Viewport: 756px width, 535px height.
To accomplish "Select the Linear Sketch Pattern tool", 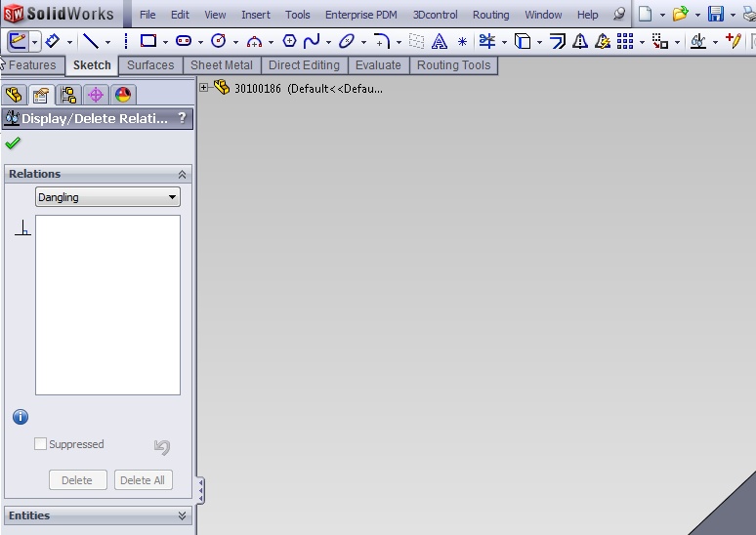I will 625,41.
